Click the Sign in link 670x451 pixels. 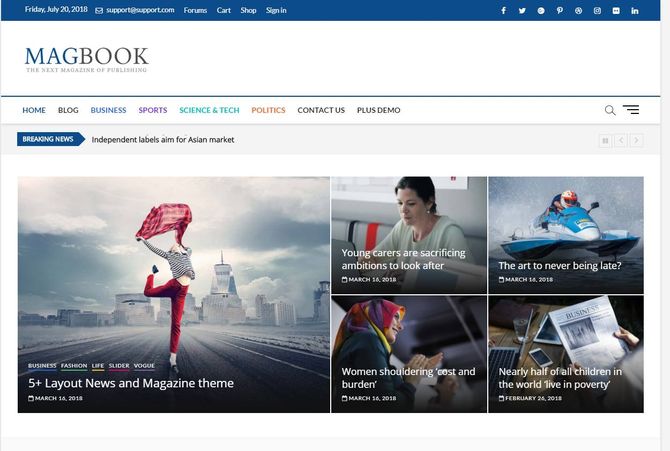click(x=276, y=10)
